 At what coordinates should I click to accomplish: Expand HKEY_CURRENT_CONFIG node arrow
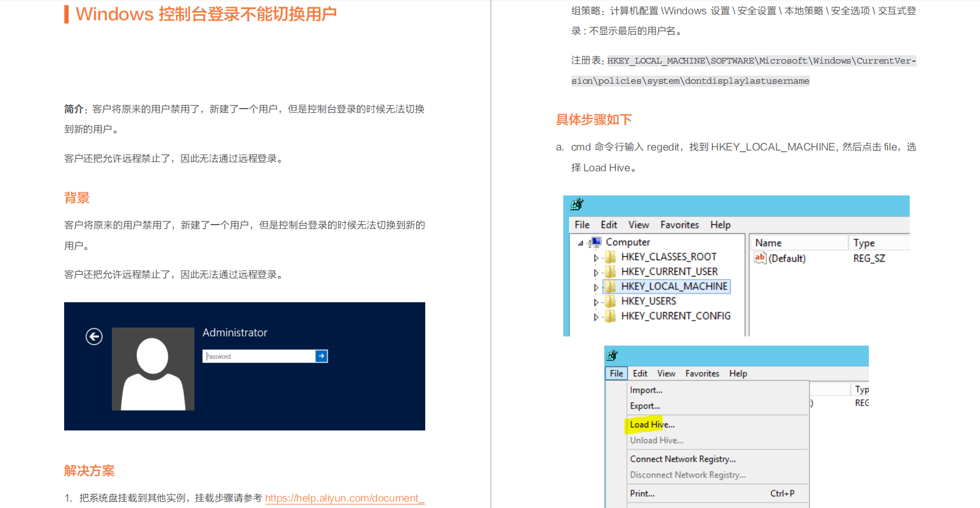[x=596, y=317]
